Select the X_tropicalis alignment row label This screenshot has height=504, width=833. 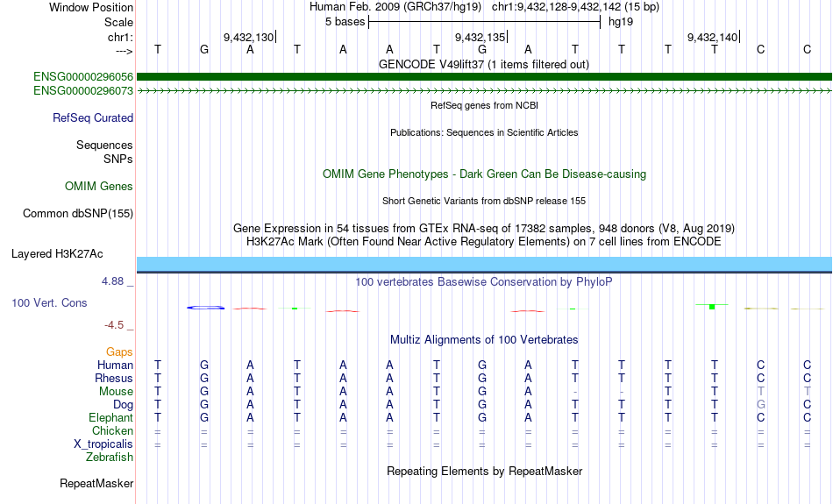coord(103,444)
